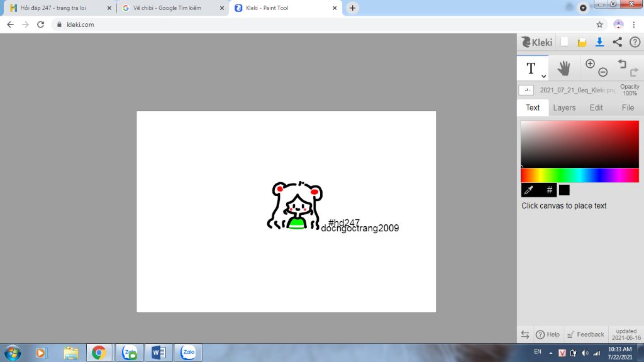Create a new blank image
The image size is (644, 362).
[x=564, y=42]
